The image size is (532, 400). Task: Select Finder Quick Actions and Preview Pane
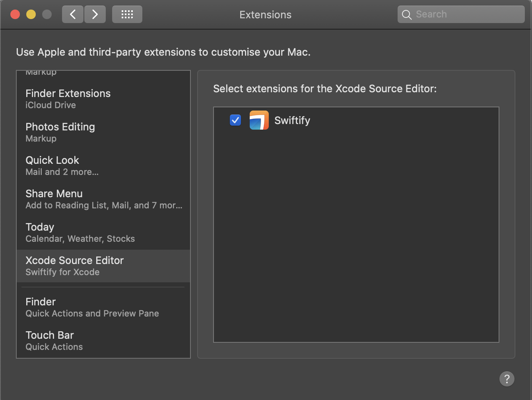coord(103,307)
